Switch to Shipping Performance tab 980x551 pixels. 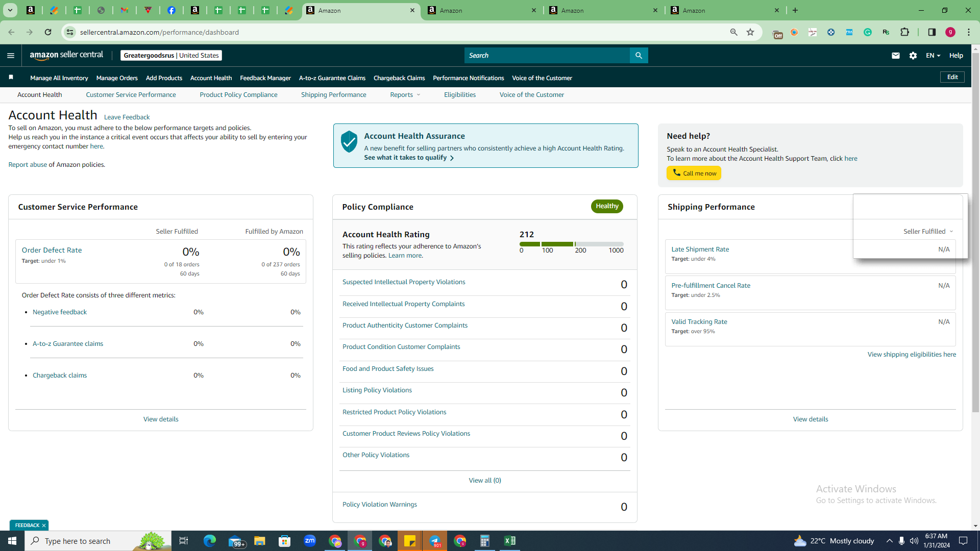pyautogui.click(x=334, y=95)
